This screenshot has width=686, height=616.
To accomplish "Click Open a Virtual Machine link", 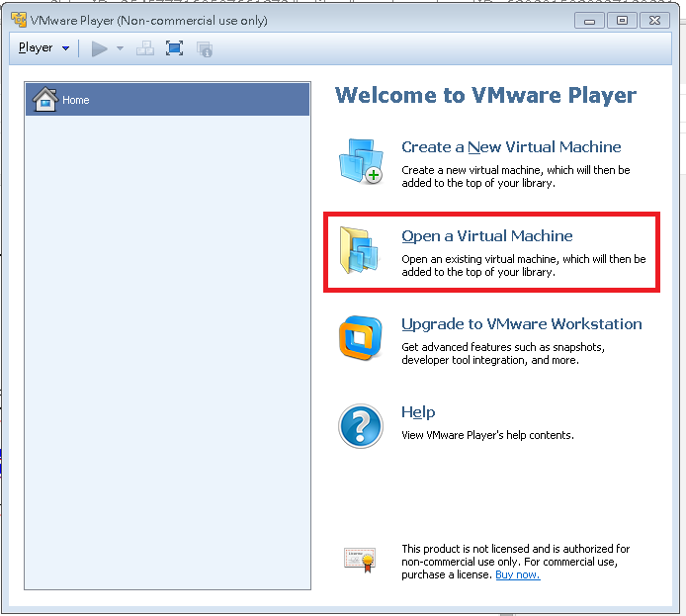I will tap(487, 236).
